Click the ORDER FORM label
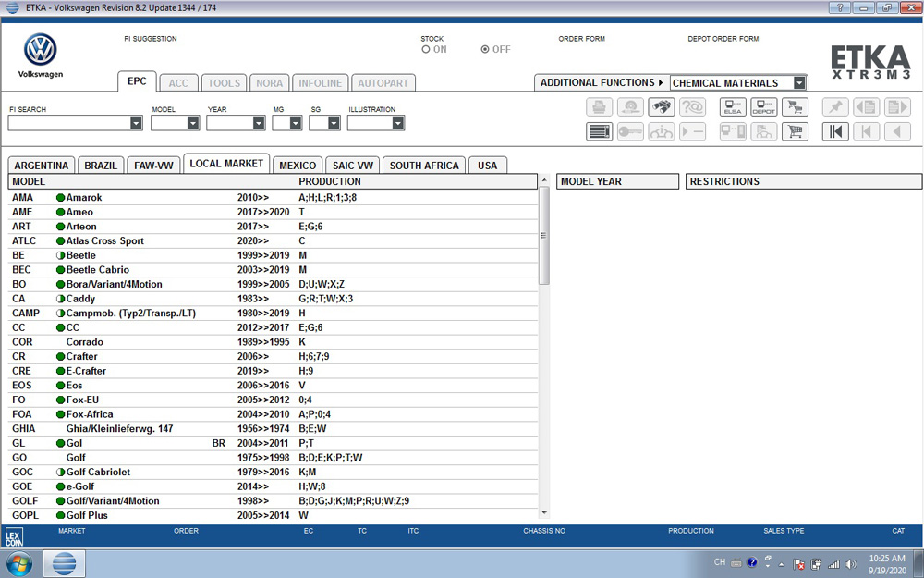This screenshot has width=924, height=578. 581,39
